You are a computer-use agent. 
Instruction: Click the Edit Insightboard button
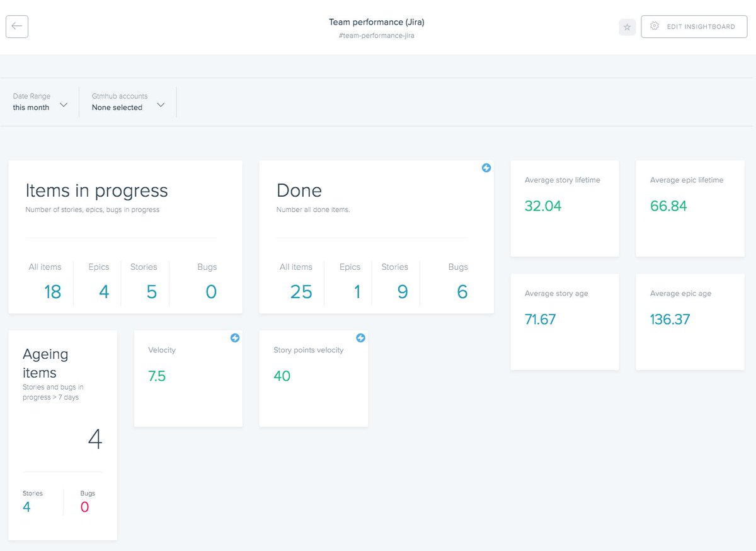point(694,26)
